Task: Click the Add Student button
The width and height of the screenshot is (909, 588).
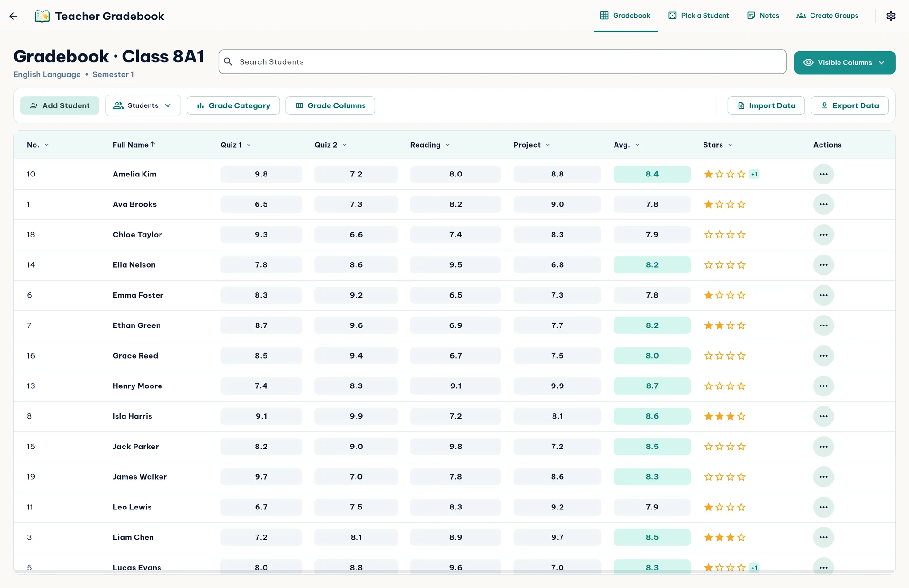Action: pyautogui.click(x=60, y=105)
